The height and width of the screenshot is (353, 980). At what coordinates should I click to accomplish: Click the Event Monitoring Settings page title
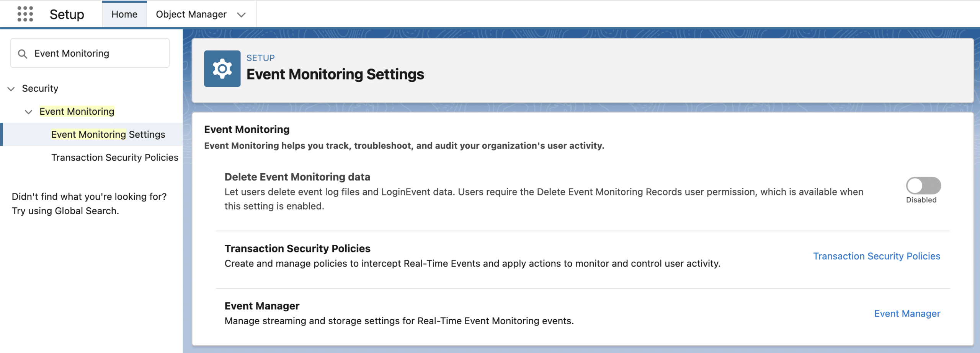335,74
